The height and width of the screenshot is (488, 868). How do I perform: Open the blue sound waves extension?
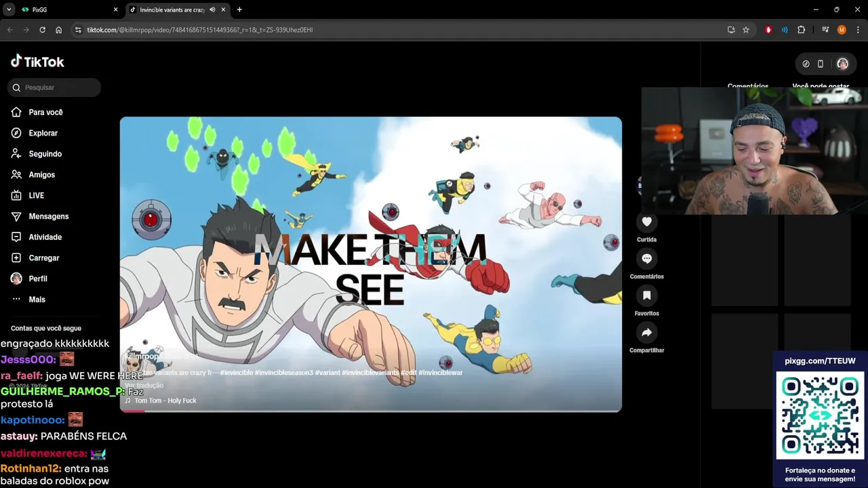click(x=785, y=30)
